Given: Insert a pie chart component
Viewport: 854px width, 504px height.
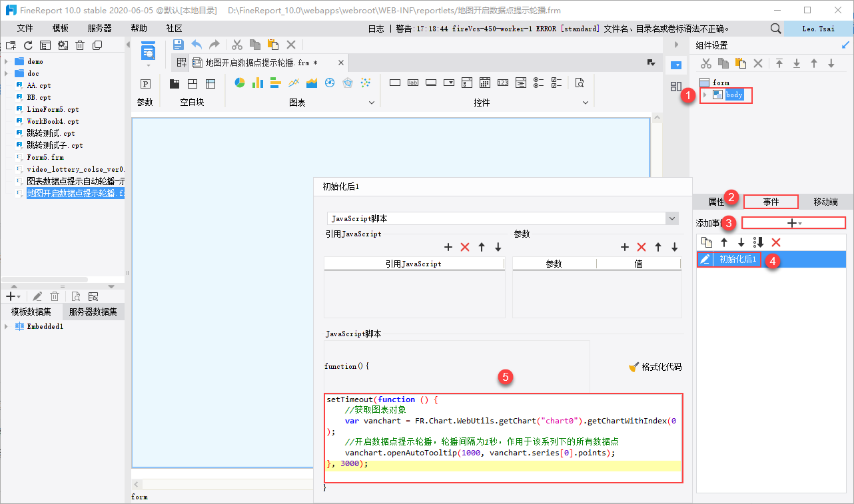Looking at the screenshot, I should point(240,83).
